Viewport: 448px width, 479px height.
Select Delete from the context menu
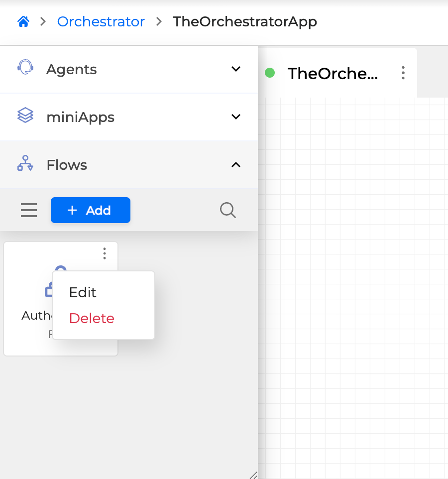tap(92, 318)
